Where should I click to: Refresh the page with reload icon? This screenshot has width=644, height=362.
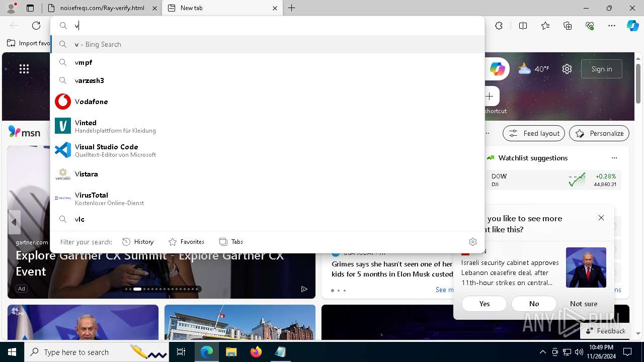[x=36, y=26]
